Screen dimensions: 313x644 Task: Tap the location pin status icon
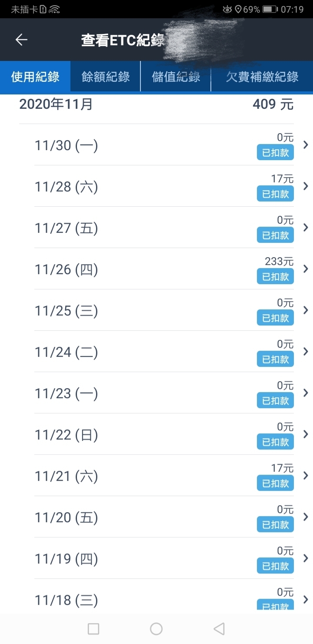[238, 9]
